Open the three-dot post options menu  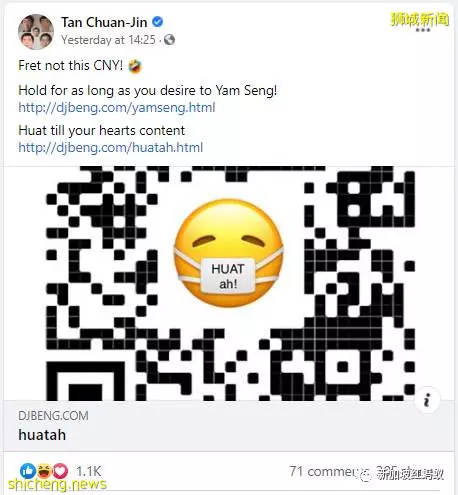point(423,30)
